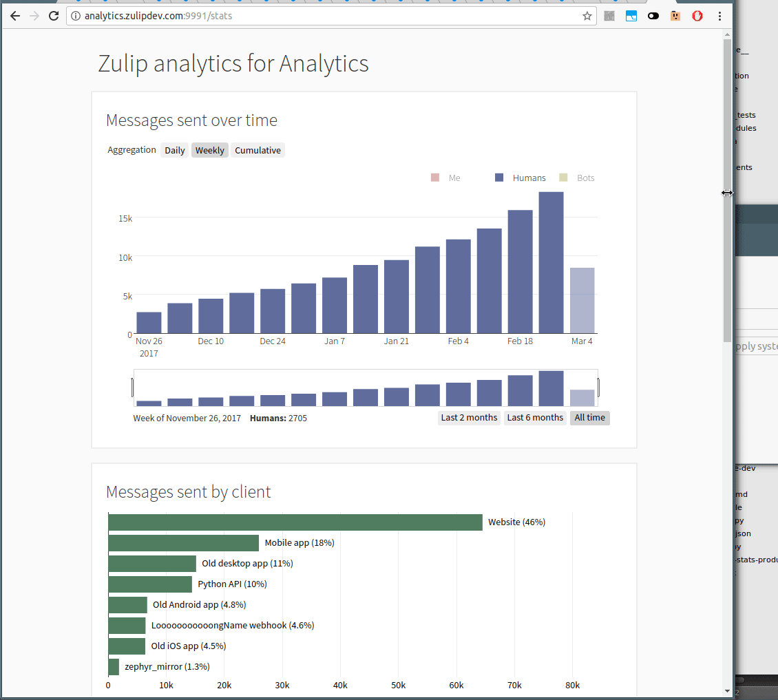Click the Jan 21 x-axis label
The height and width of the screenshot is (700, 778).
tap(397, 341)
